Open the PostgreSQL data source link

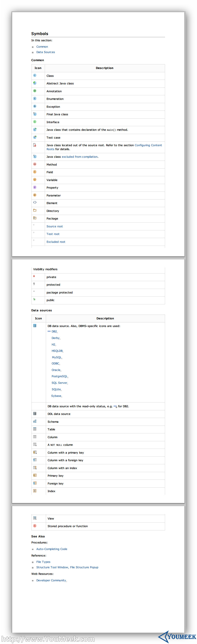pyautogui.click(x=60, y=376)
